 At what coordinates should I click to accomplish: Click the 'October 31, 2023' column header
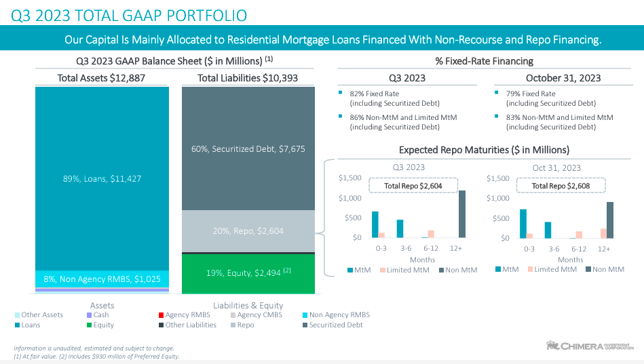563,78
